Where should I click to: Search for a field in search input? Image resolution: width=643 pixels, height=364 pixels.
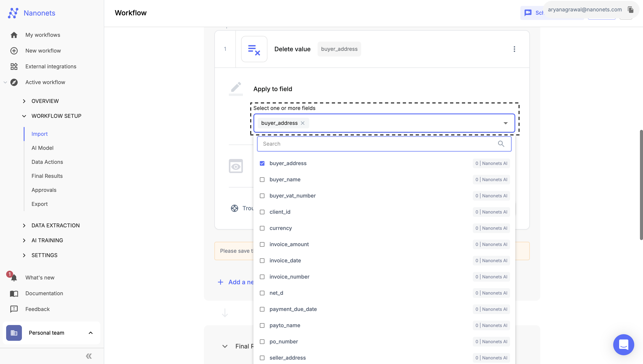click(x=384, y=144)
